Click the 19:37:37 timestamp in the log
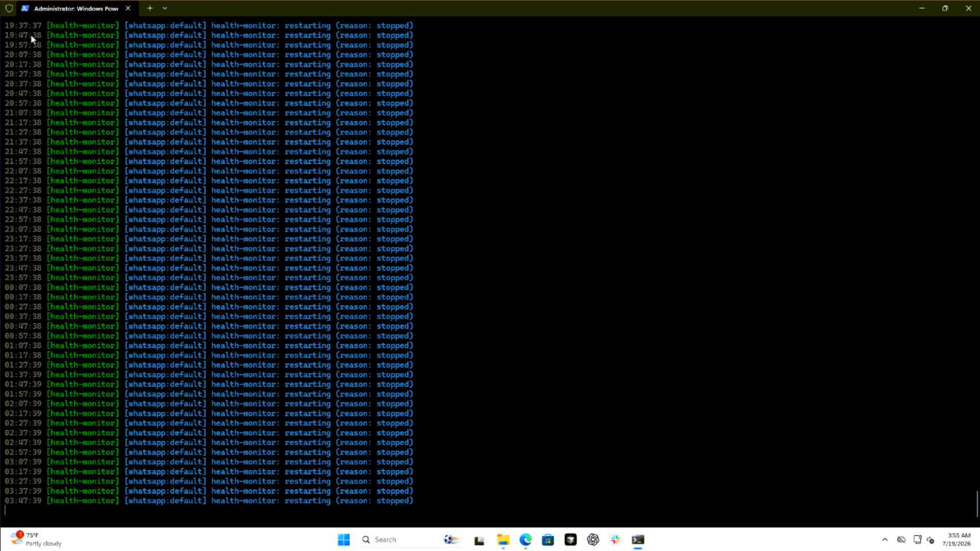The image size is (980, 551). pos(23,26)
